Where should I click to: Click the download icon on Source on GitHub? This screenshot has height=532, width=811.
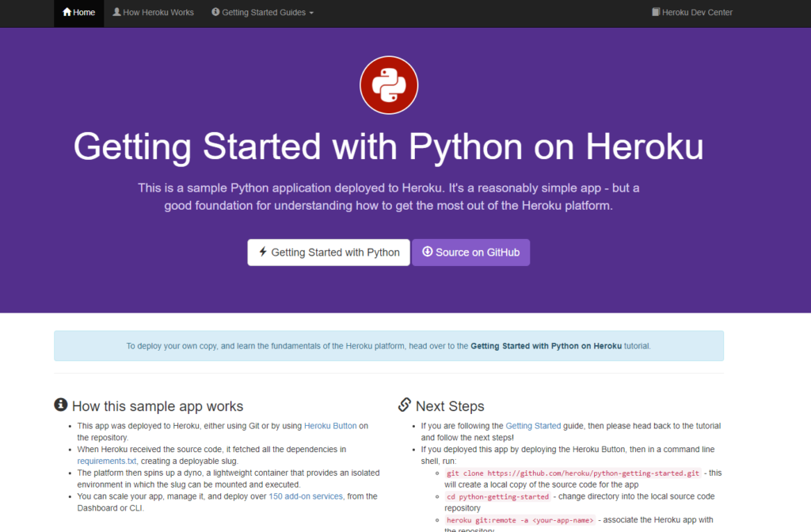click(427, 252)
